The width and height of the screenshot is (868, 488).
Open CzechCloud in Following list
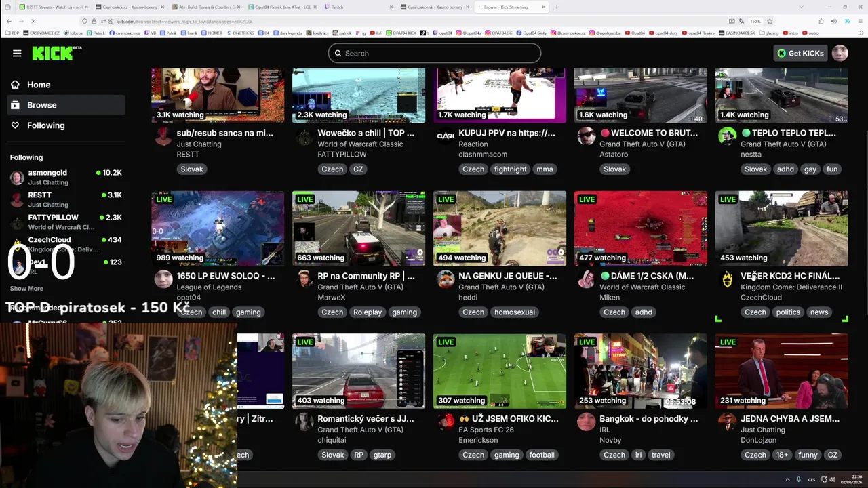[x=65, y=244]
